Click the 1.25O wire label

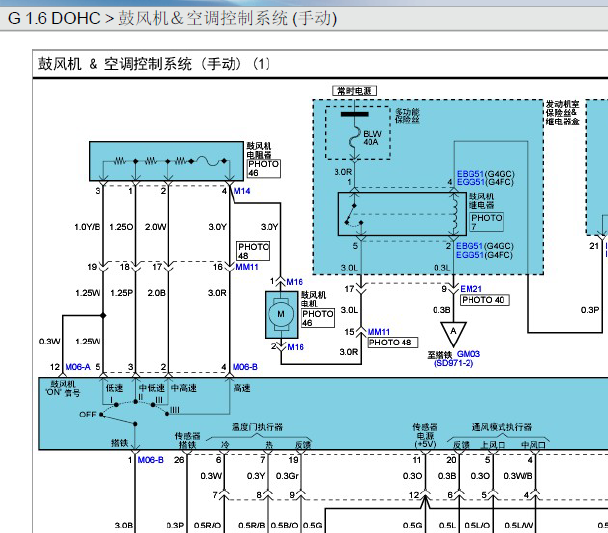[121, 227]
